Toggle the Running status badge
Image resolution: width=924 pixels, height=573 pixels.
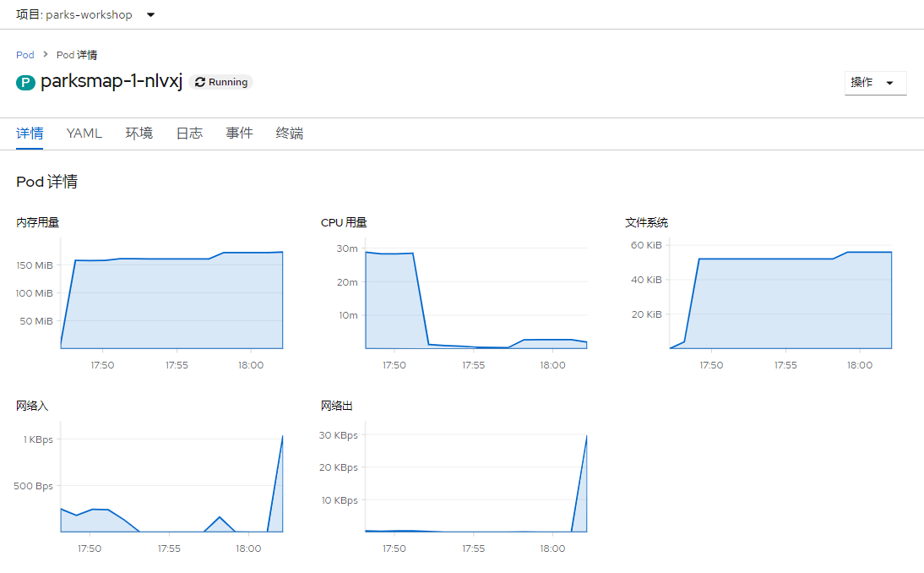pos(221,82)
